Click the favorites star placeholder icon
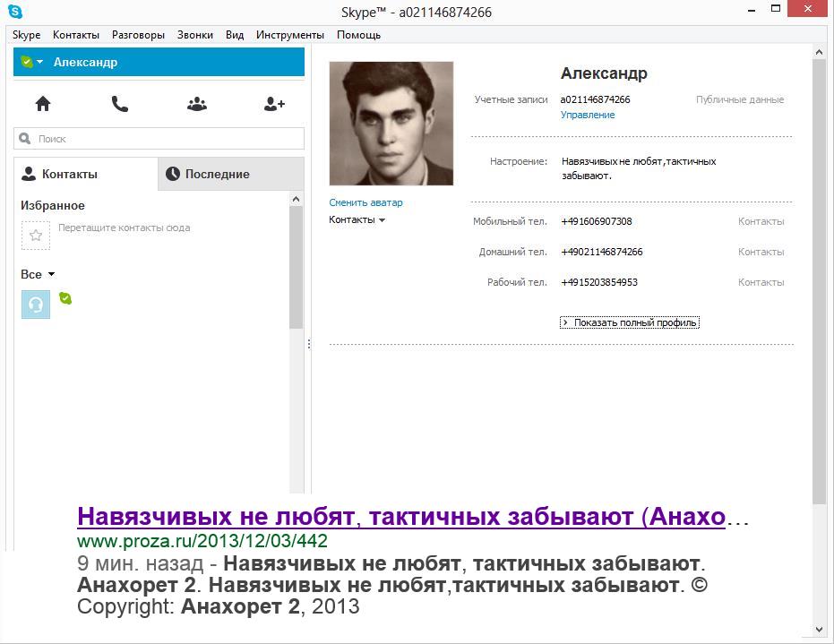834x644 pixels. [x=36, y=235]
